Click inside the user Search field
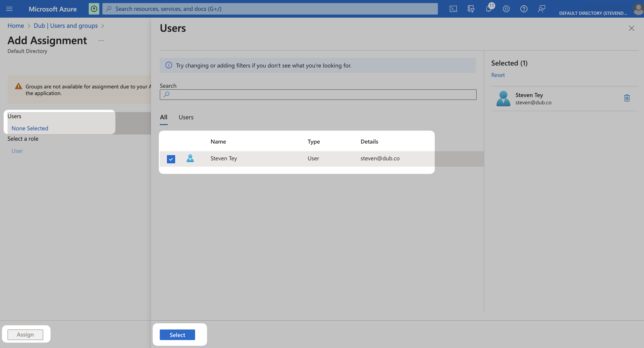The width and height of the screenshot is (644, 348). 318,94
